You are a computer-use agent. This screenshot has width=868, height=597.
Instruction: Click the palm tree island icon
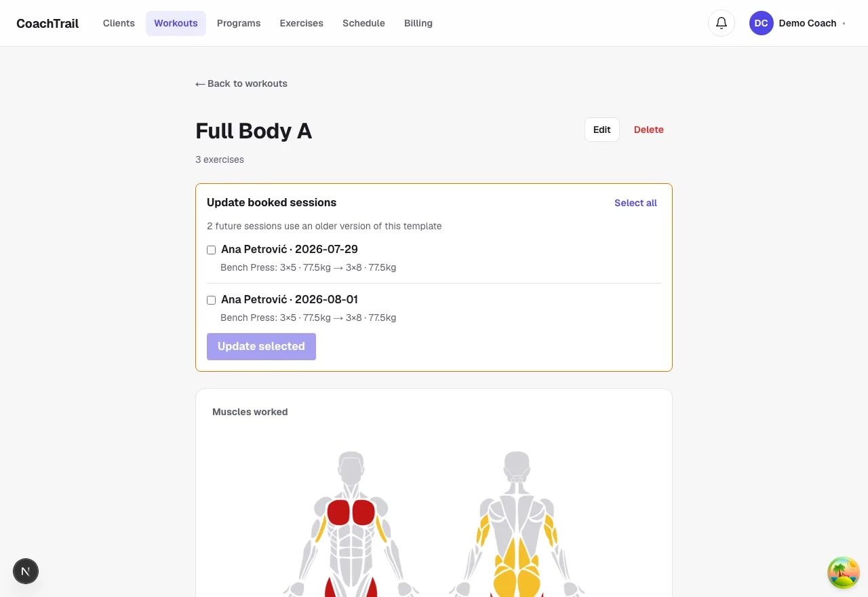coord(844,573)
